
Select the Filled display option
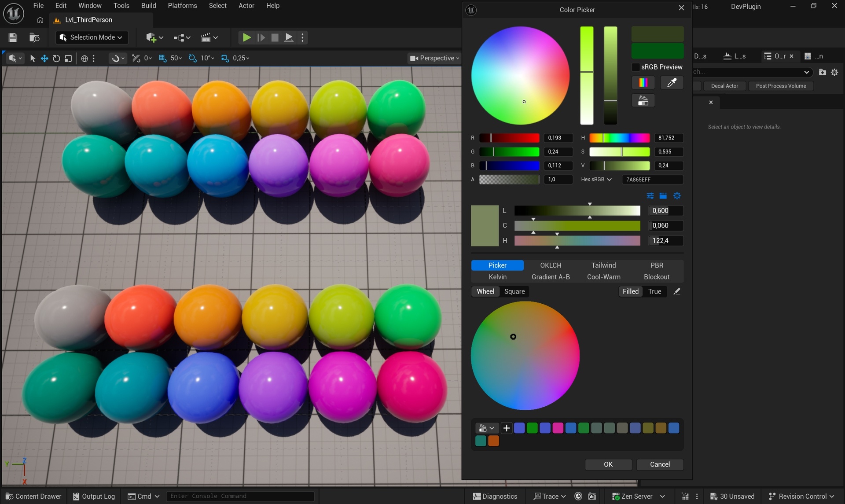pos(630,291)
